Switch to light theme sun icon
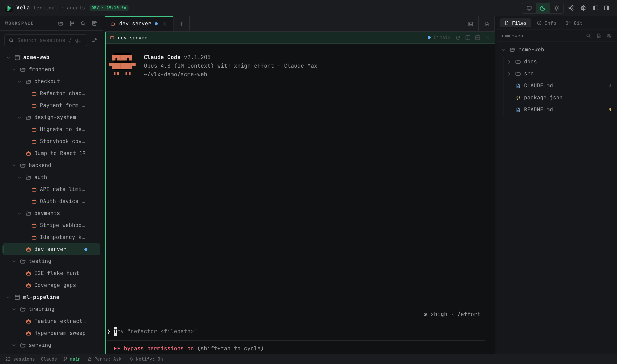Image resolution: width=617 pixels, height=364 pixels. click(556, 8)
